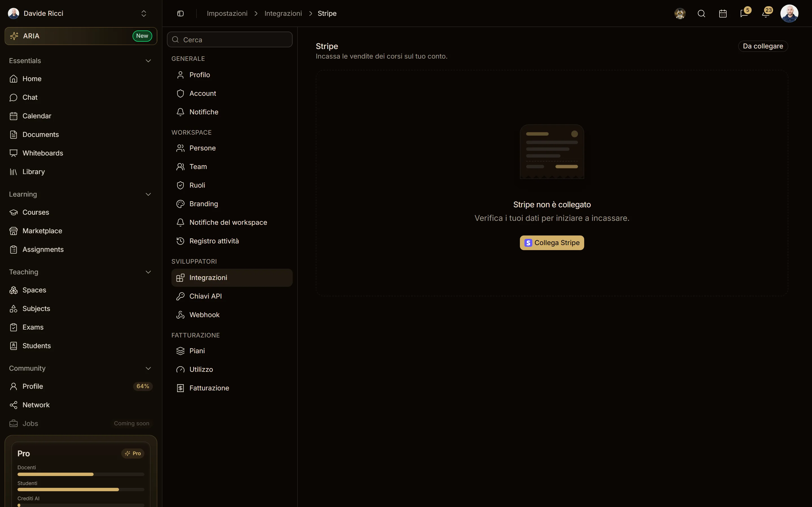
Task: Collapse the Learning section
Action: point(148,194)
